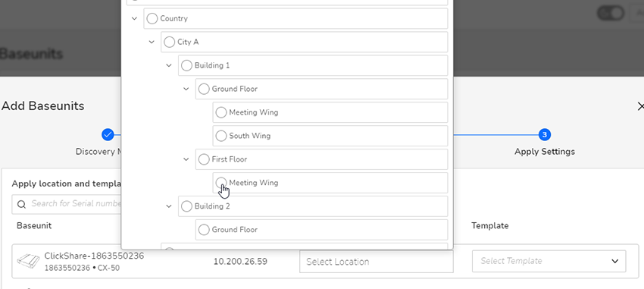Collapse the City A chevron

tap(152, 42)
